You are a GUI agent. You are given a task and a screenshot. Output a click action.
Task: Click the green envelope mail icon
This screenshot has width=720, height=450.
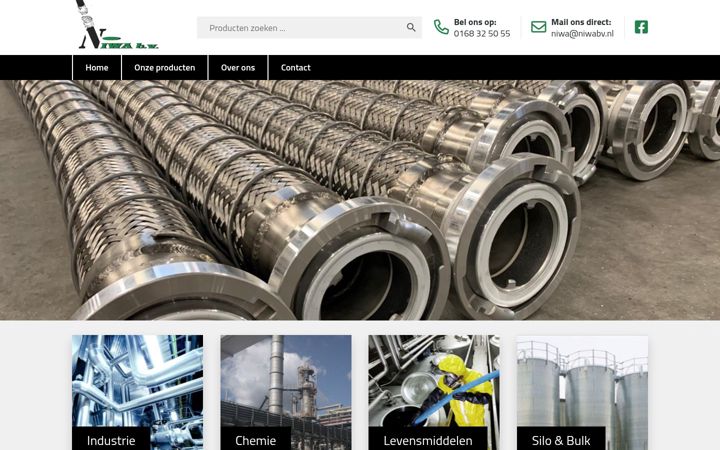point(539,27)
